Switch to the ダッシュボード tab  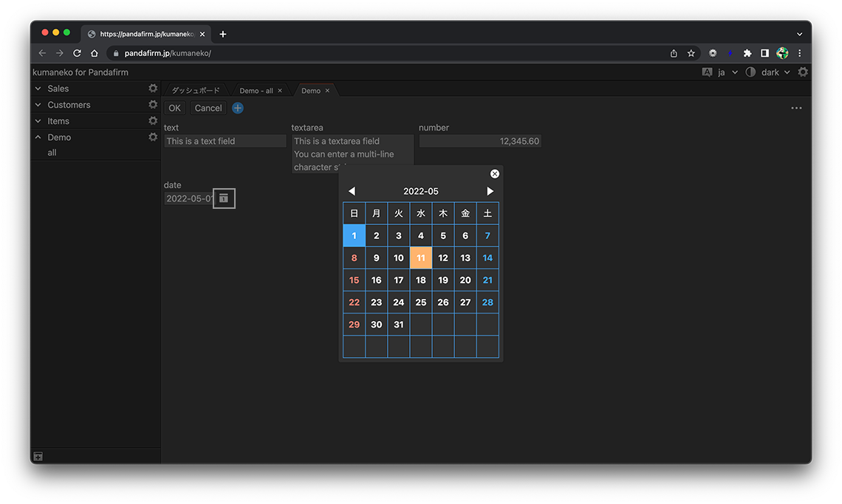(196, 91)
